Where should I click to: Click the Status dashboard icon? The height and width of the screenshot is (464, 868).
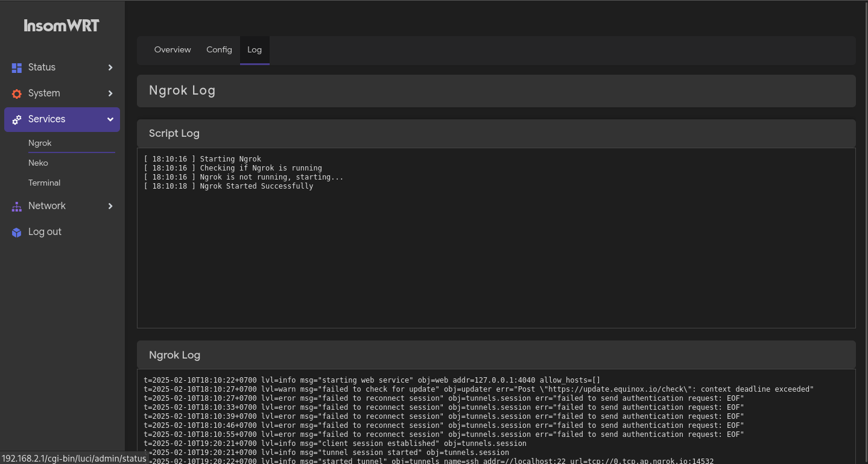pyautogui.click(x=17, y=67)
